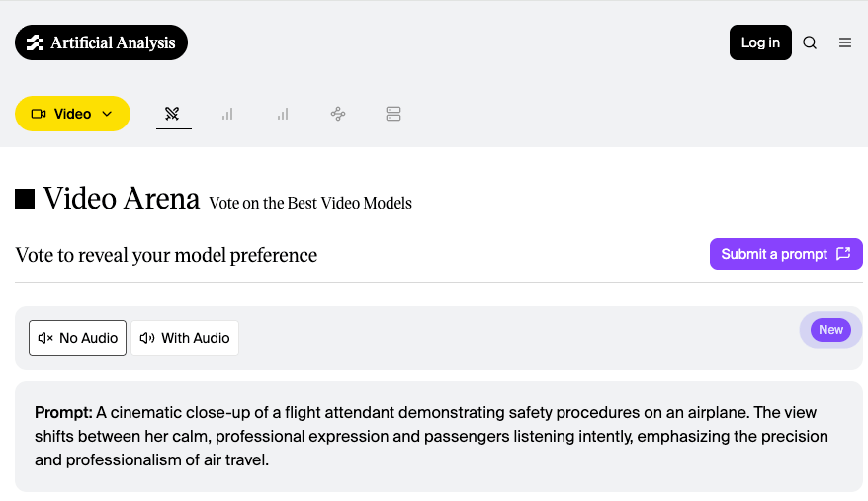The height and width of the screenshot is (501, 868).
Task: Click the purple New badge
Action: [x=830, y=330]
